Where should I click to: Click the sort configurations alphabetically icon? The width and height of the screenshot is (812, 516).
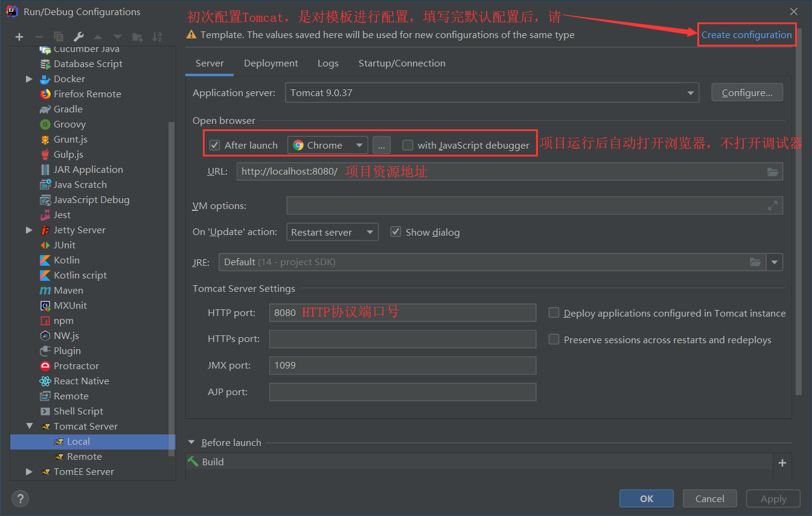tap(157, 37)
